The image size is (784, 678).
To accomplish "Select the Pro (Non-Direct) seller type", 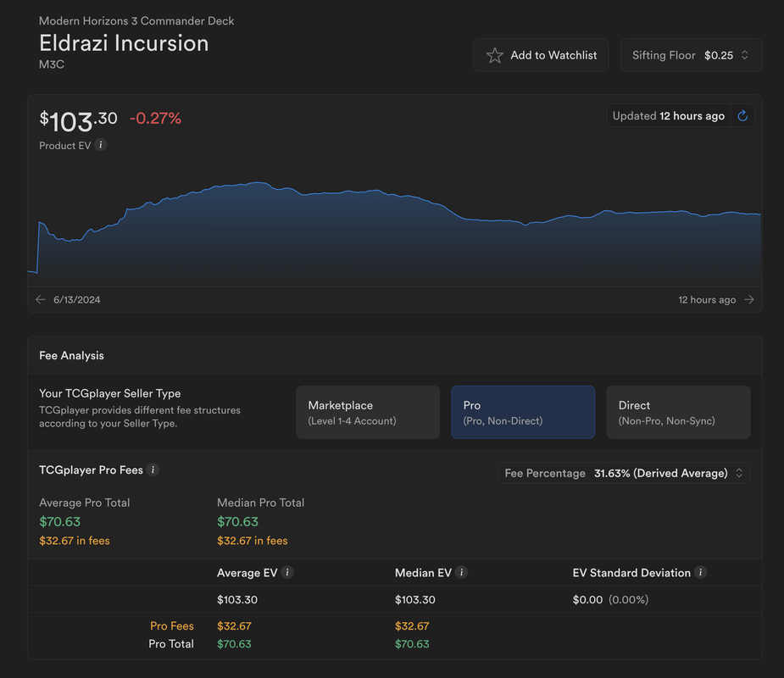I will (523, 413).
